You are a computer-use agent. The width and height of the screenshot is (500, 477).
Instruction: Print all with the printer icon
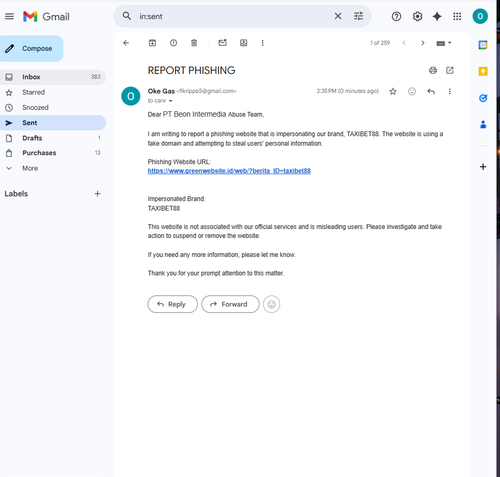tap(433, 70)
